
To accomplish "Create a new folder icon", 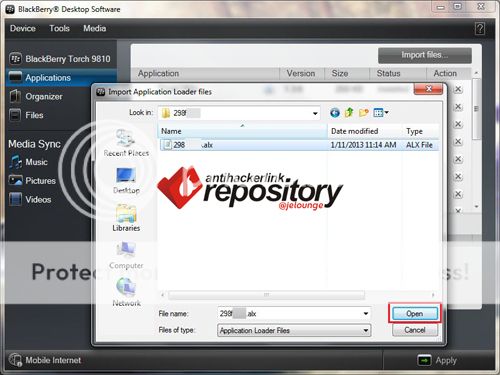I will tap(363, 113).
